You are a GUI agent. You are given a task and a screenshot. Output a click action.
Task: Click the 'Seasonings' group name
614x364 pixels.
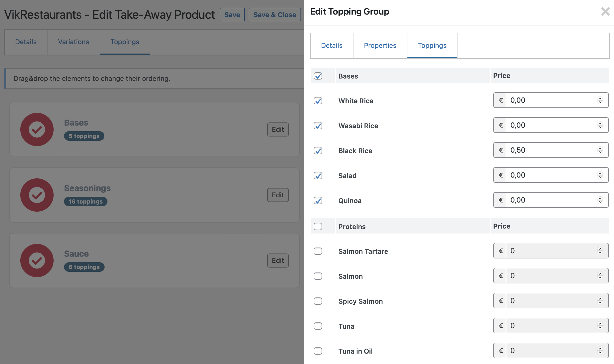click(x=87, y=188)
